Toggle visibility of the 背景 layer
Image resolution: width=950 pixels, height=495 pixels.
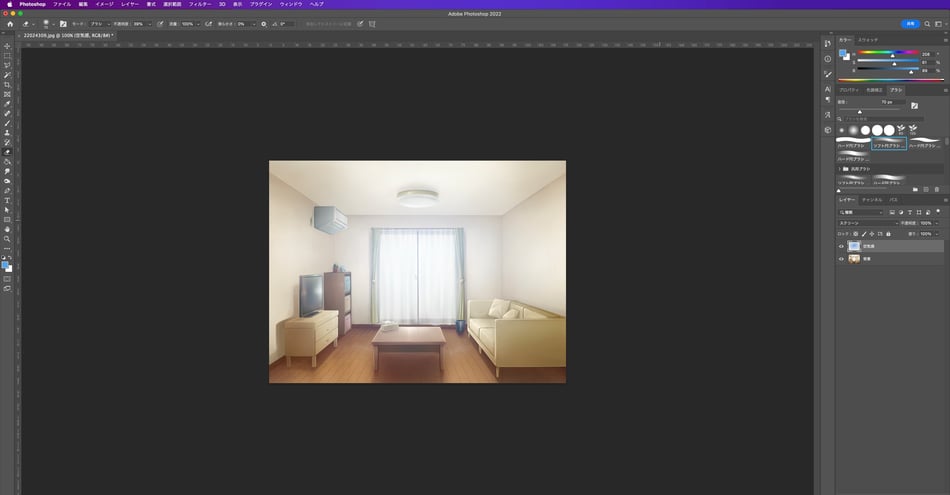pos(841,258)
